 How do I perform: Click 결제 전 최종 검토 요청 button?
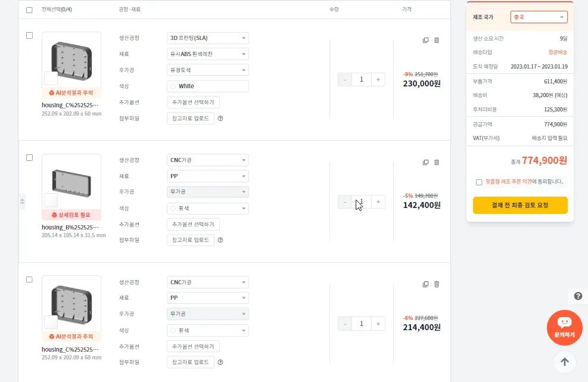coord(520,205)
